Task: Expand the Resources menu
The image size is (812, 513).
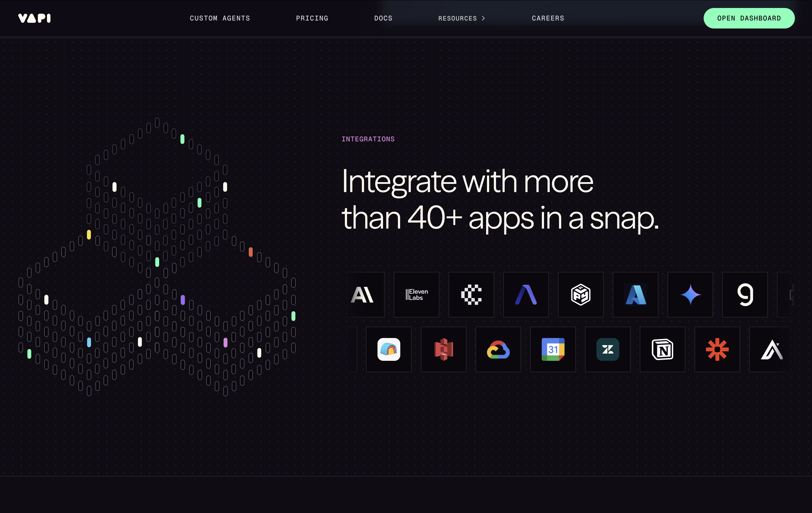Action: coord(462,18)
